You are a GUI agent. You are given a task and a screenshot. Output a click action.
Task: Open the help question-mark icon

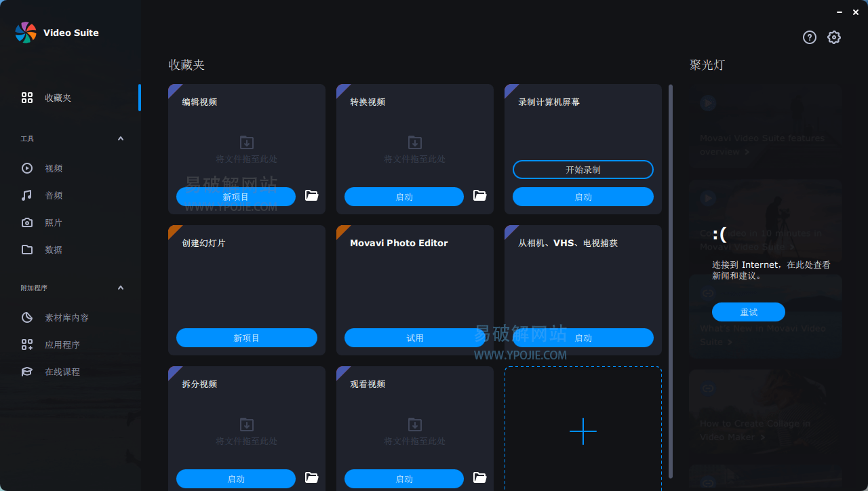pyautogui.click(x=809, y=37)
